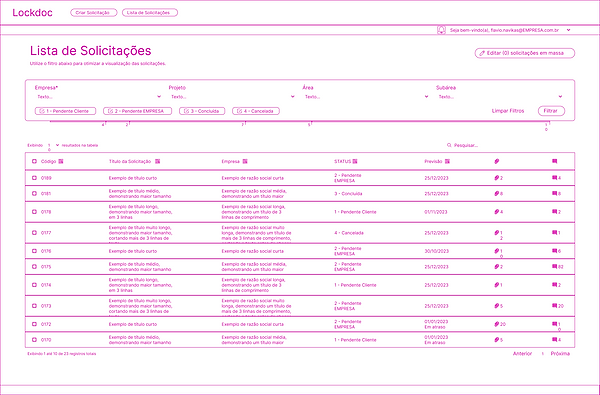Click the Filtrar button
Image resolution: width=600 pixels, height=395 pixels.
pos(551,111)
